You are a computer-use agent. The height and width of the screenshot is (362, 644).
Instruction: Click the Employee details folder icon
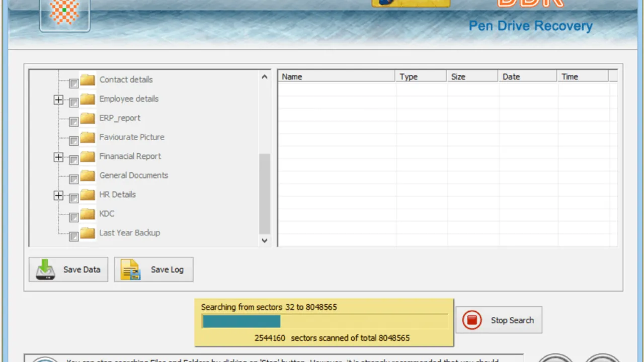(88, 99)
